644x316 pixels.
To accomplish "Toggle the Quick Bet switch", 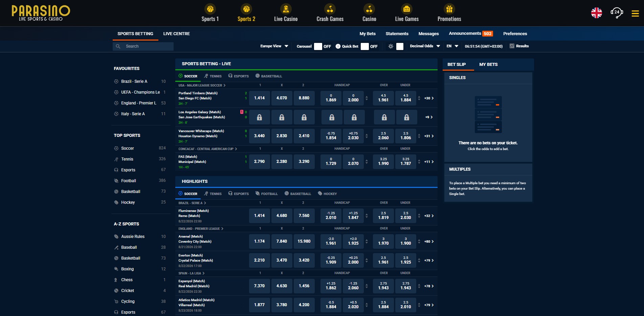I will click(365, 46).
